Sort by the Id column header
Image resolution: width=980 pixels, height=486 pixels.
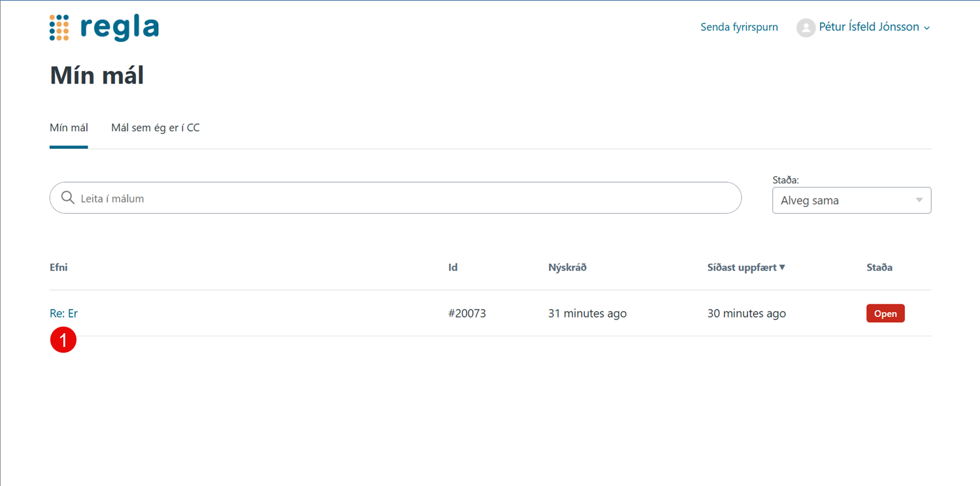[453, 267]
